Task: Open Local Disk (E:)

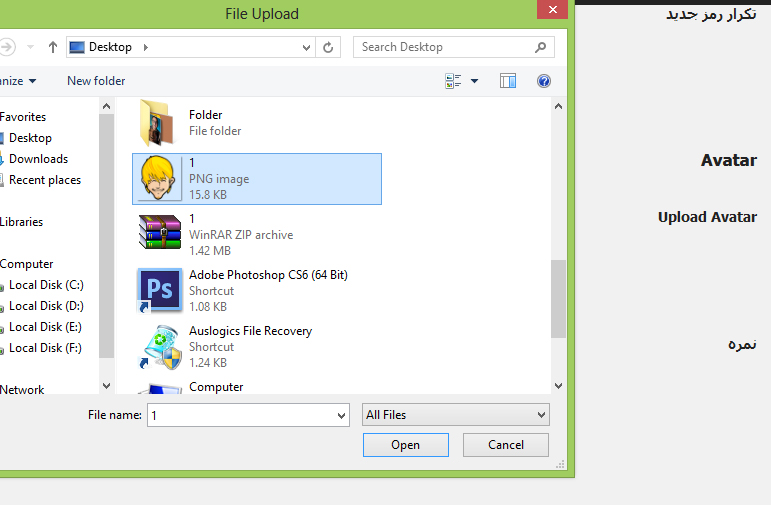Action: click(45, 327)
